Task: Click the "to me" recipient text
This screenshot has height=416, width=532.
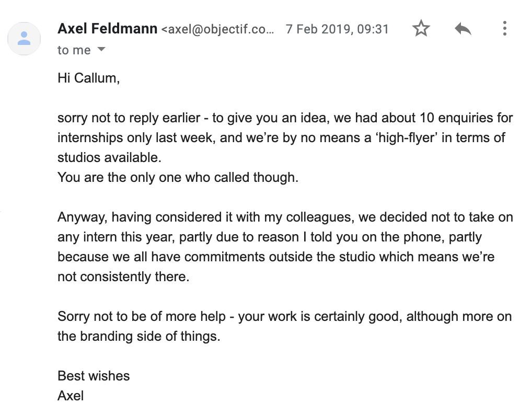Action: pos(74,50)
